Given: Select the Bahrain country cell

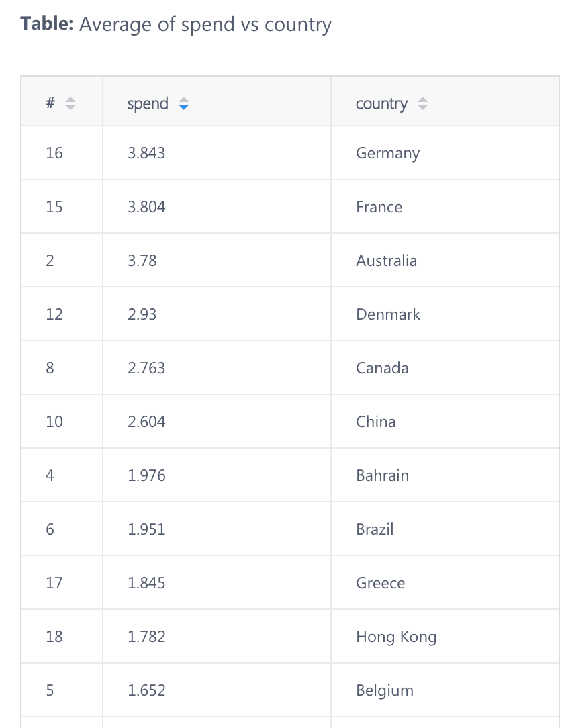Looking at the screenshot, I should 382,475.
